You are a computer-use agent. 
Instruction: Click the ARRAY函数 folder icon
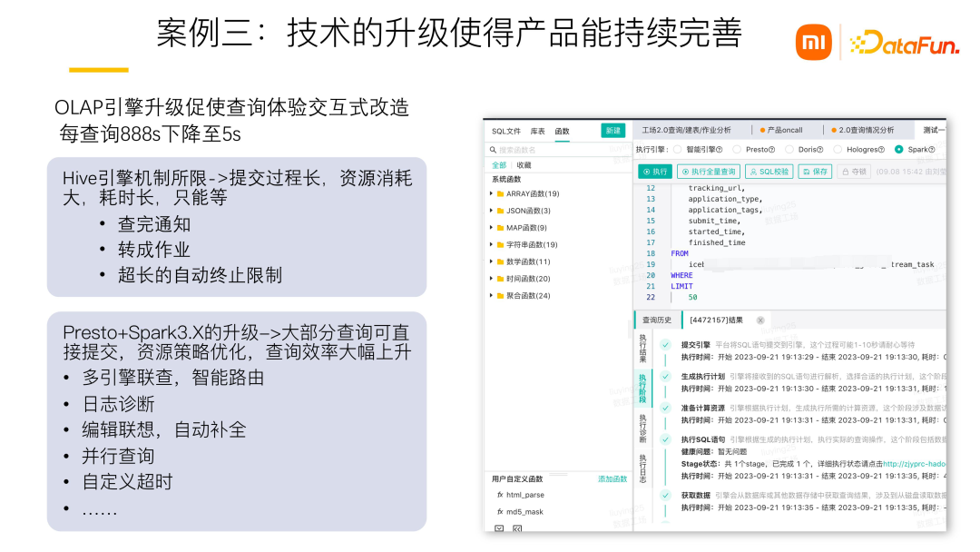click(x=501, y=193)
